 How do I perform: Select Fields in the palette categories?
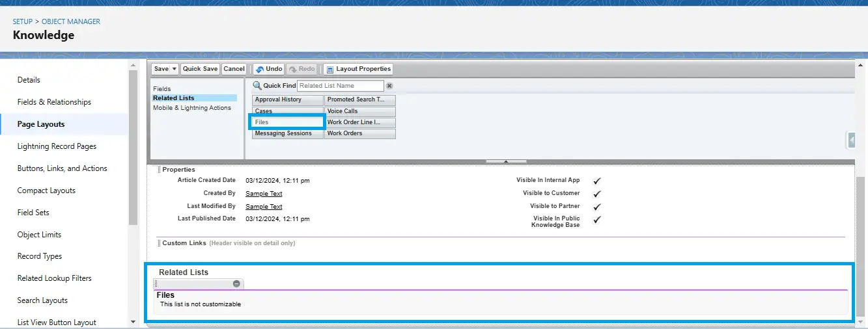click(x=162, y=88)
